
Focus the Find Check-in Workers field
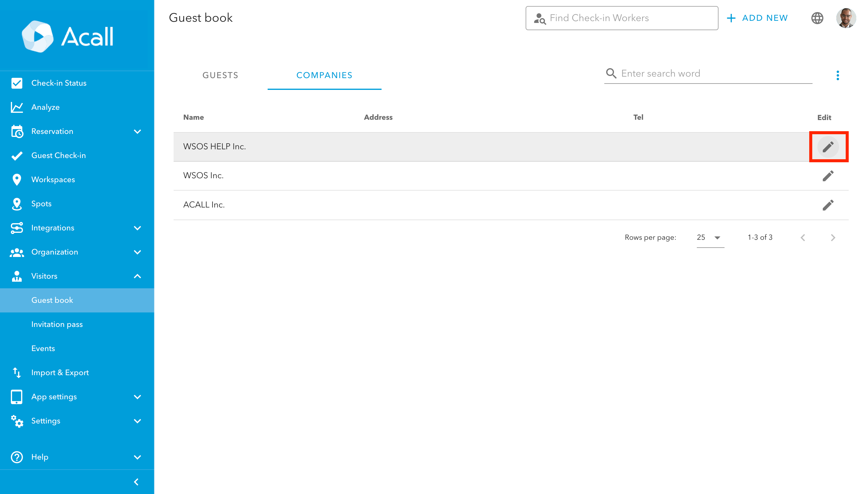622,18
